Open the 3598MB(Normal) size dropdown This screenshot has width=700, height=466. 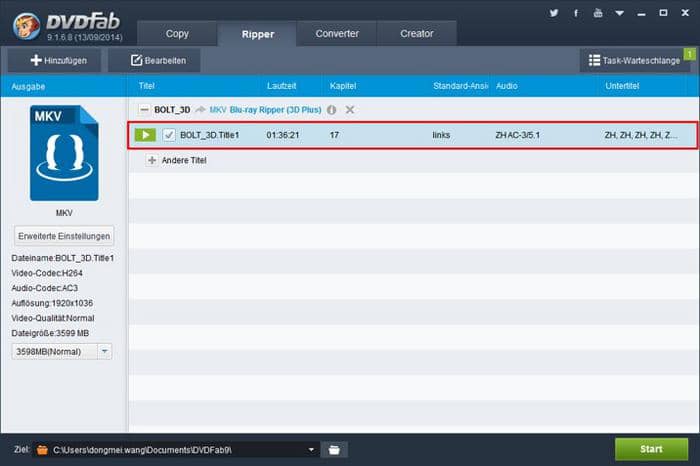point(104,351)
